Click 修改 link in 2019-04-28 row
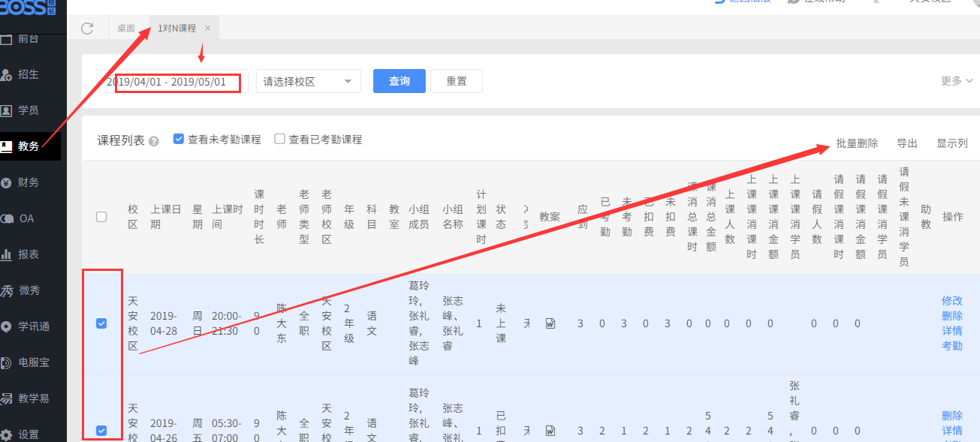Viewport: 980px width, 442px height. pos(952,301)
